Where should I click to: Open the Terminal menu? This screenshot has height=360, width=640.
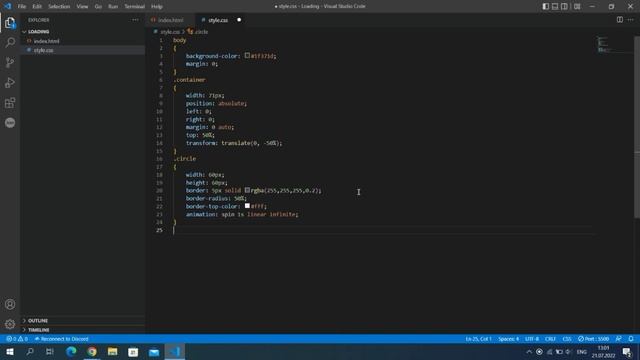(135, 7)
